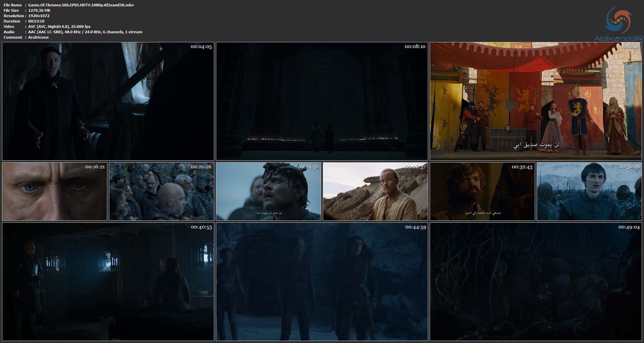The image size is (644, 343).
Task: Select the blue eyes close-up thumbnail 00:16:21
Action: 54,191
